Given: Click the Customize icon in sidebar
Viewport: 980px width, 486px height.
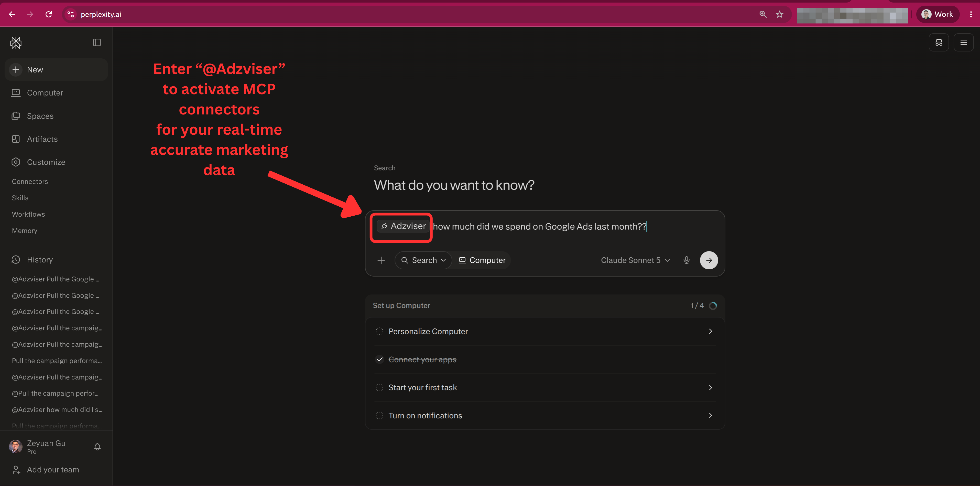Looking at the screenshot, I should pos(16,162).
